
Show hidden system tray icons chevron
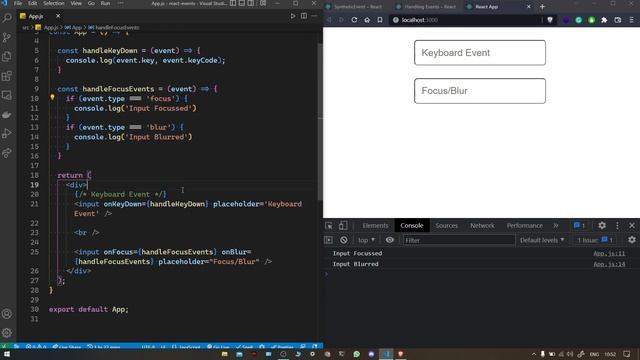click(x=533, y=354)
